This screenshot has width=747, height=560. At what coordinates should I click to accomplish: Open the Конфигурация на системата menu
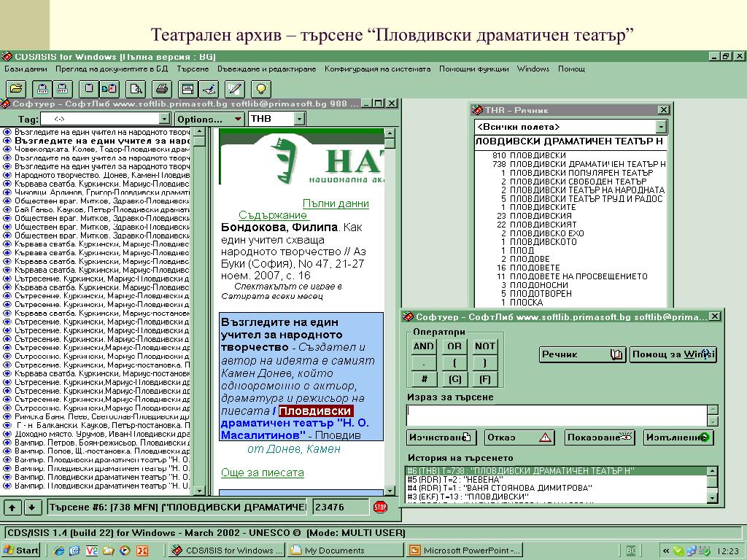point(377,69)
